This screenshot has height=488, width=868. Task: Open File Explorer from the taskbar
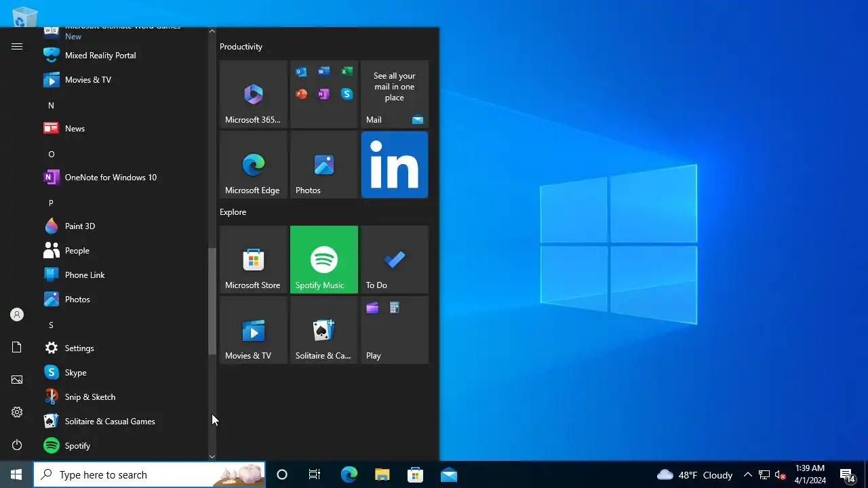tap(382, 474)
